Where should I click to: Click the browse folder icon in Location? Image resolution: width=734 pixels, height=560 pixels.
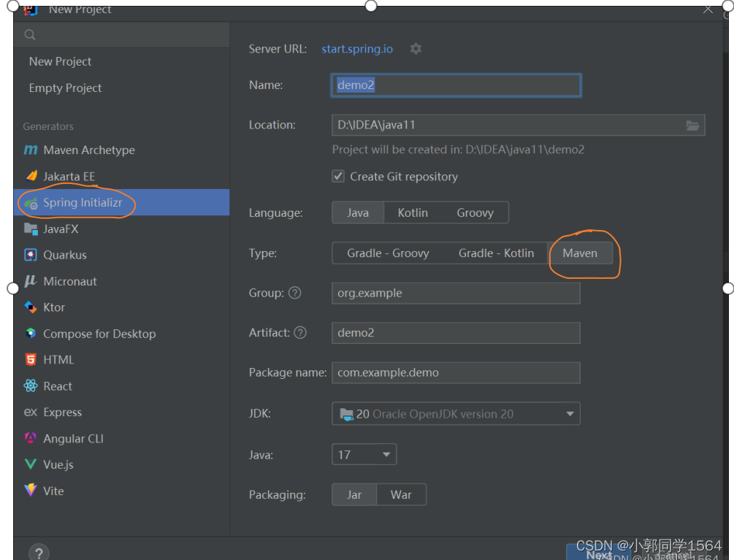coord(692,126)
